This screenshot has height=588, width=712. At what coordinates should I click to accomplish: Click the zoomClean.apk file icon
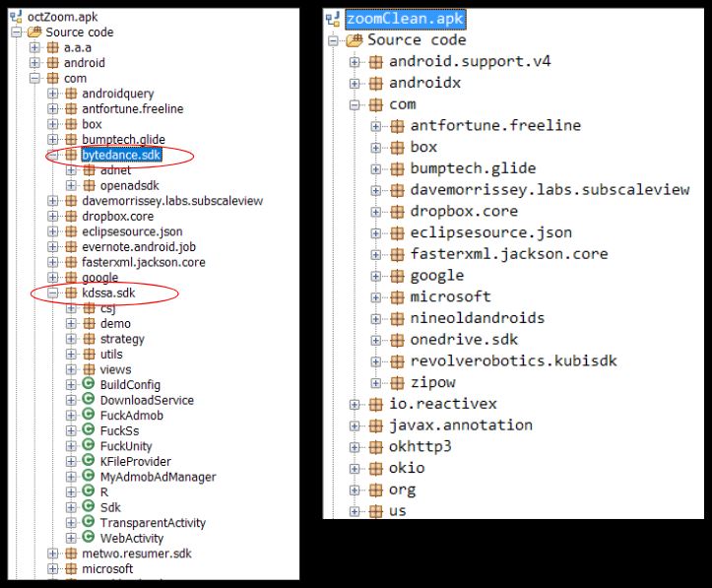(x=333, y=19)
